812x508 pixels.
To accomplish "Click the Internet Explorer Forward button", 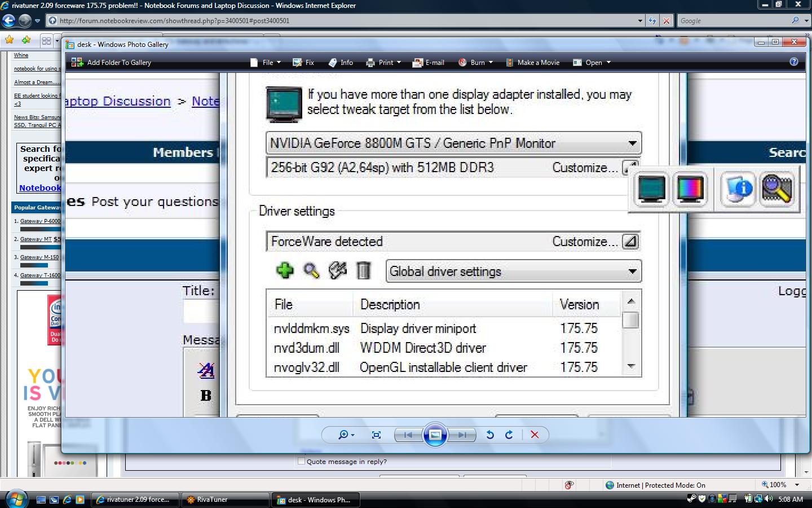I will (x=25, y=21).
